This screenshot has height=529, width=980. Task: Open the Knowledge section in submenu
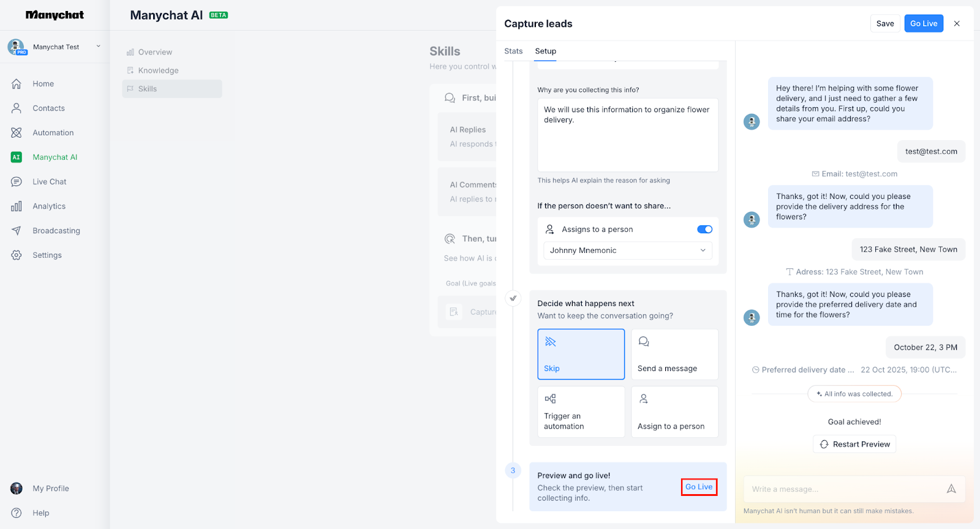tap(158, 70)
